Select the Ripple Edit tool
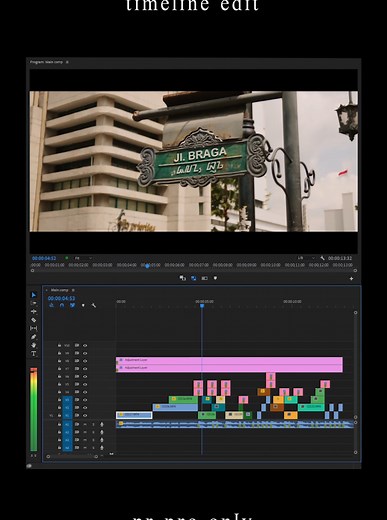Image resolution: width=387 pixels, height=520 pixels. pyautogui.click(x=34, y=312)
